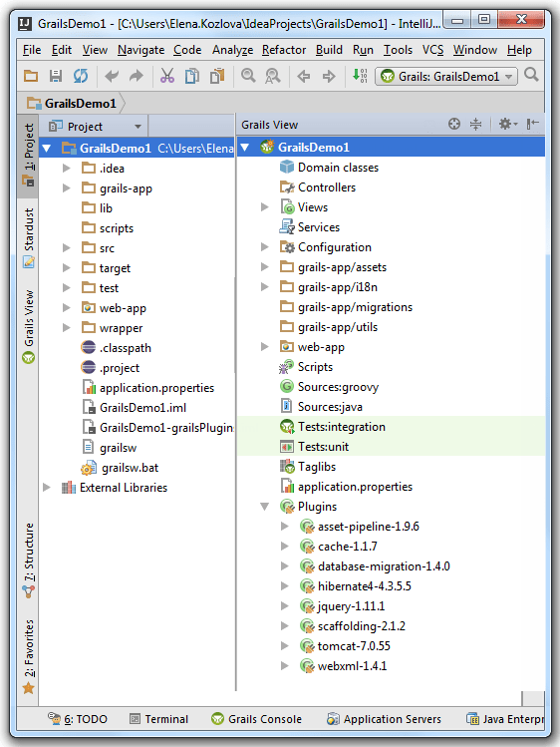Open the Grails View gear settings
The image size is (560, 747).
507,125
